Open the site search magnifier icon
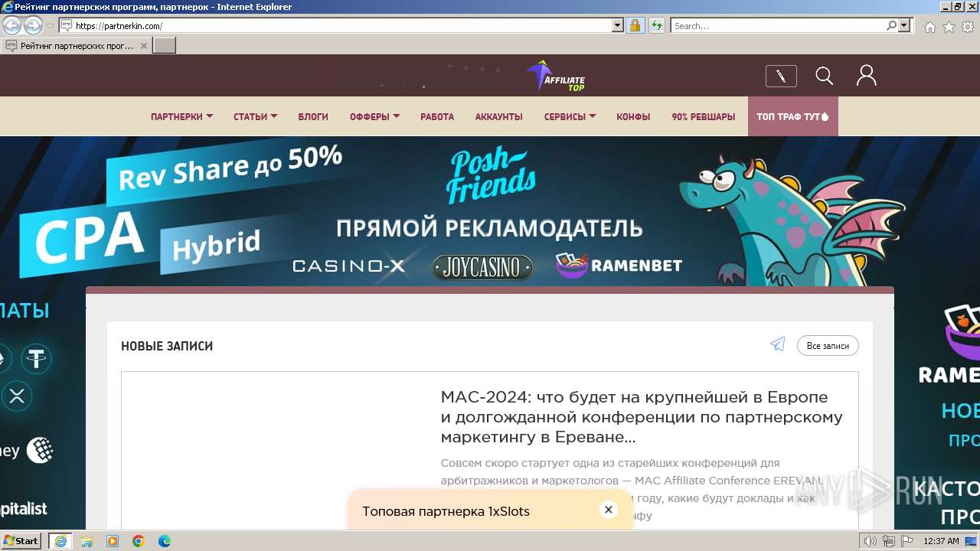 [x=824, y=76]
